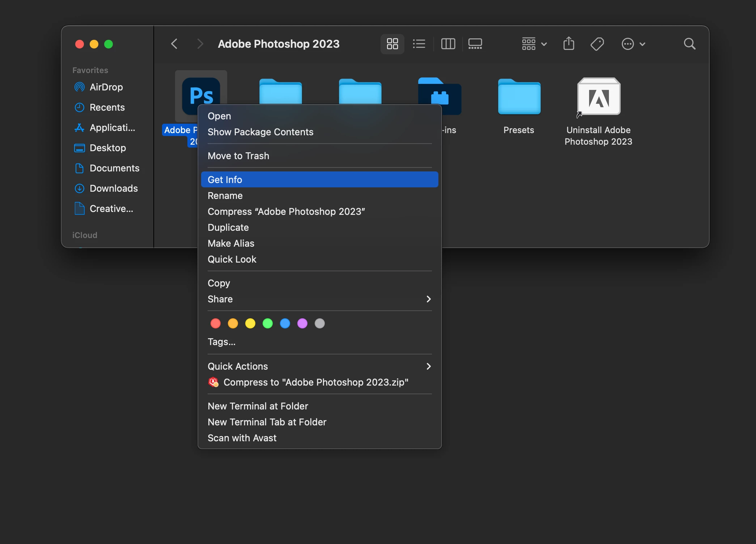Image resolution: width=756 pixels, height=544 pixels.
Task: Open the ellipsis action menu dropdown
Action: 633,44
